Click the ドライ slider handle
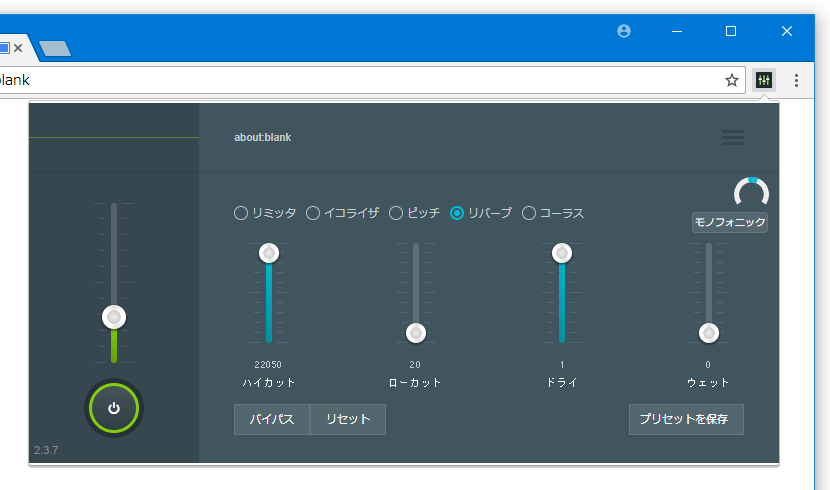830x490 pixels. pyautogui.click(x=562, y=253)
